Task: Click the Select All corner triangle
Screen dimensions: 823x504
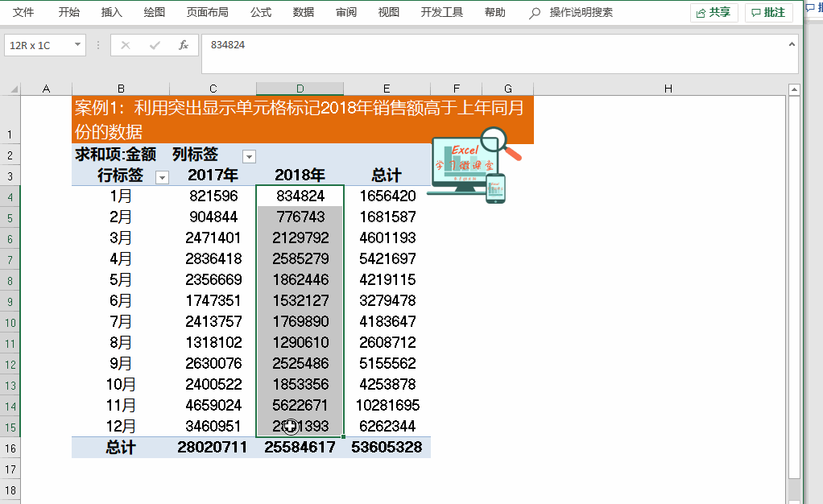Action: pyautogui.click(x=14, y=89)
